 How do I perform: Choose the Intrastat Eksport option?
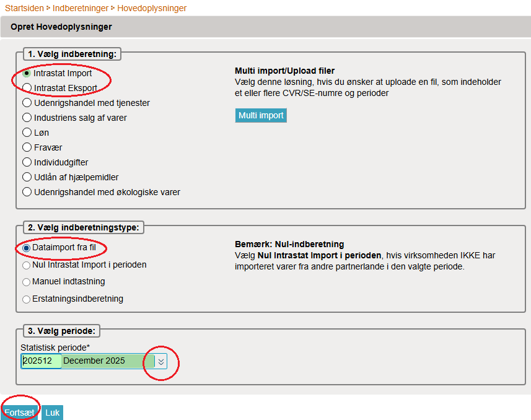27,88
